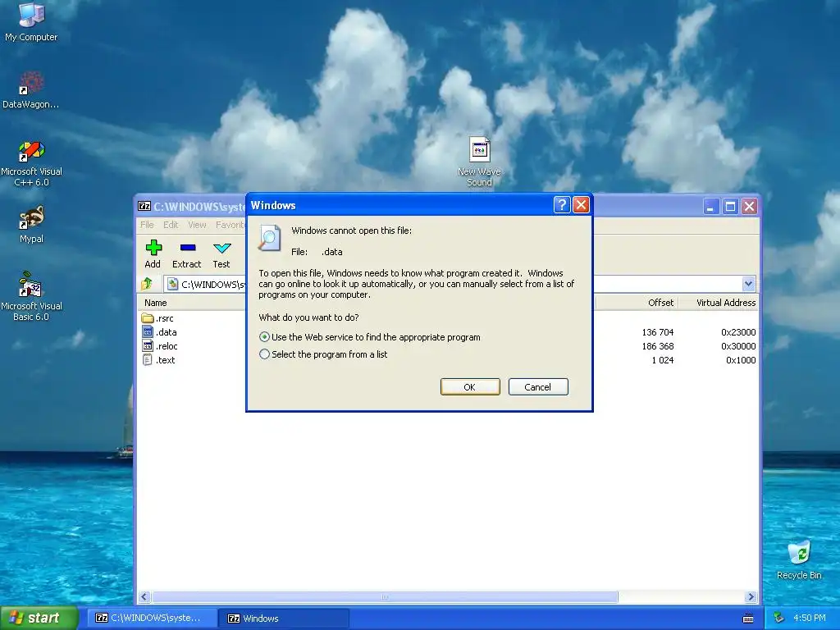Screen dimensions: 840x630
Task: Select the .rsrc folder icon
Action: click(x=148, y=318)
